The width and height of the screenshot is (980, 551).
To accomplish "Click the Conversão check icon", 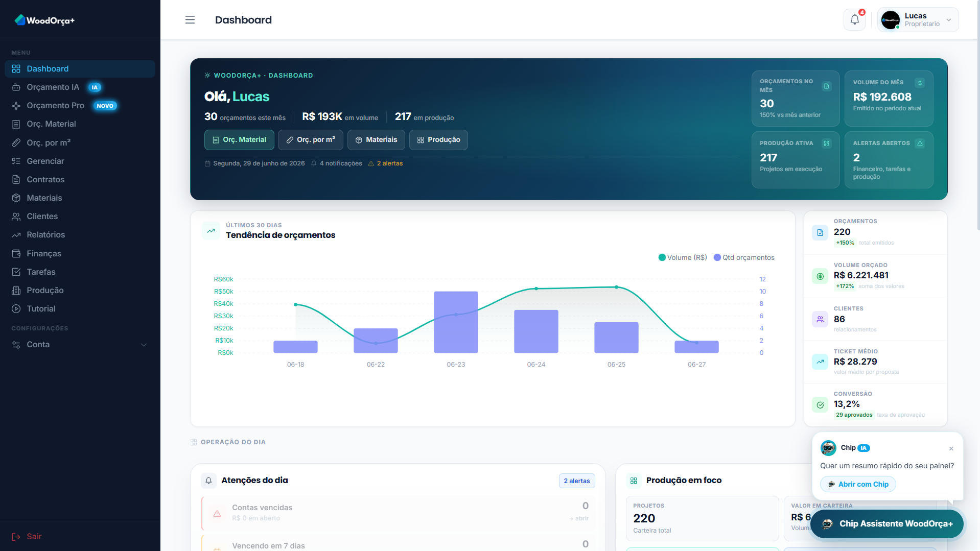I will 820,405.
